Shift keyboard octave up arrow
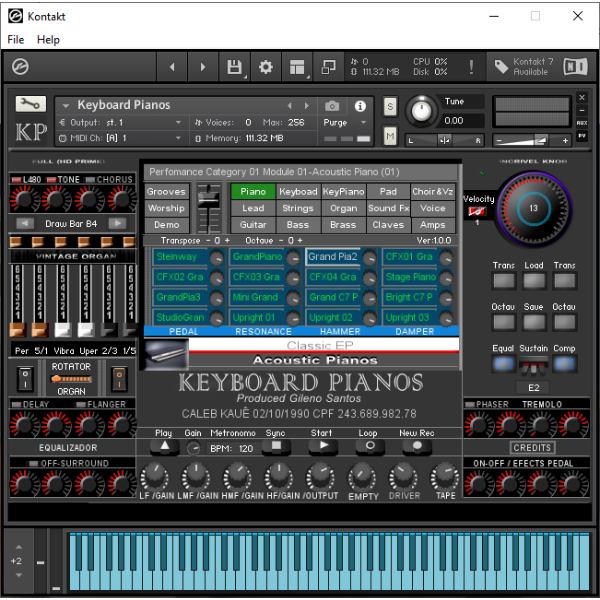 19,547
